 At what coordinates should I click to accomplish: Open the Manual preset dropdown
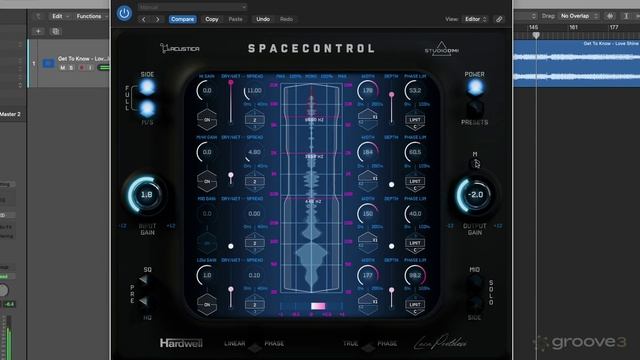click(x=192, y=7)
